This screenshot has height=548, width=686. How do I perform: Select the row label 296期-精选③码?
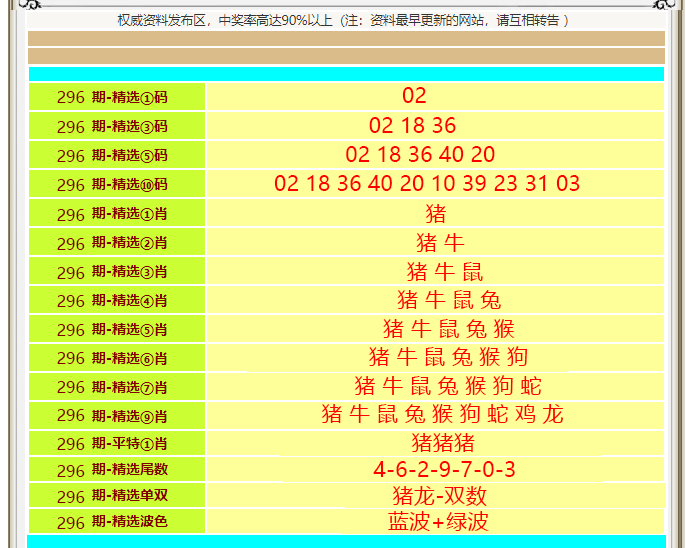(x=112, y=126)
